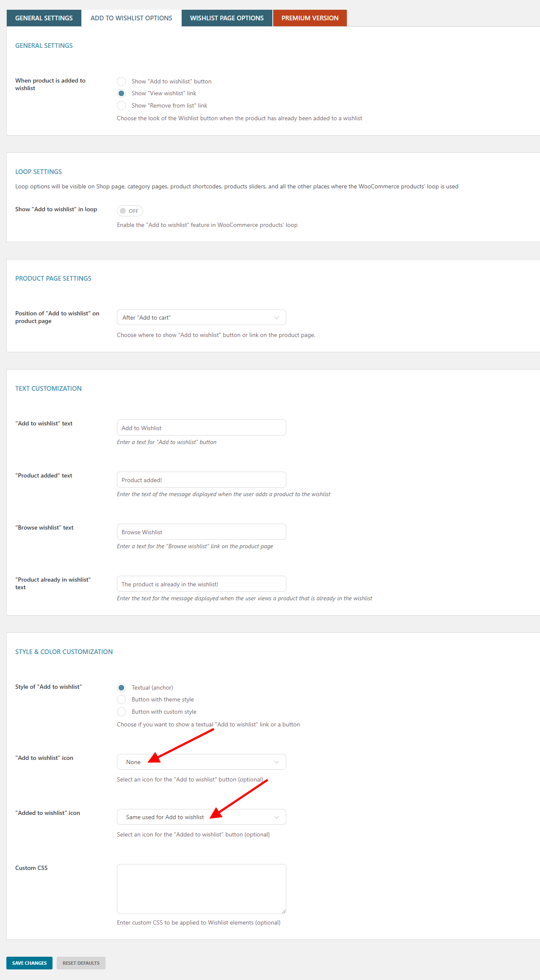
Task: Click the "Loop options will be visible" description
Action: point(237,186)
